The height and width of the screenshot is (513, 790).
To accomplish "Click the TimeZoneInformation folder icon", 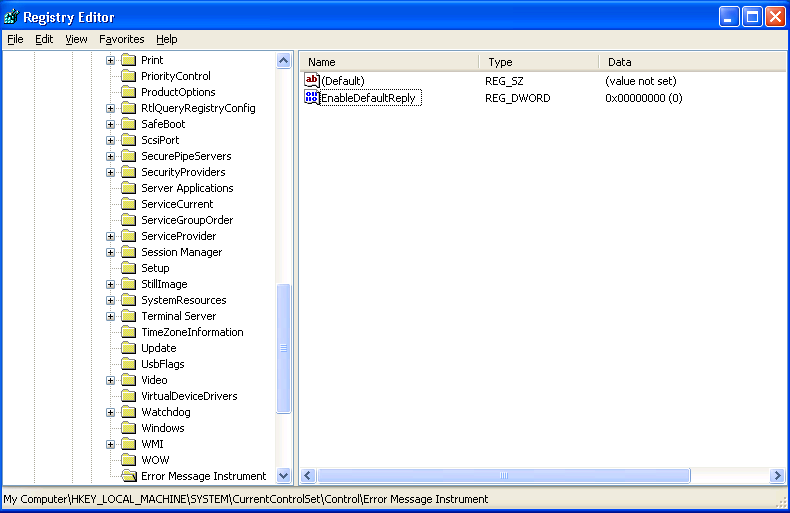I will coord(129,332).
